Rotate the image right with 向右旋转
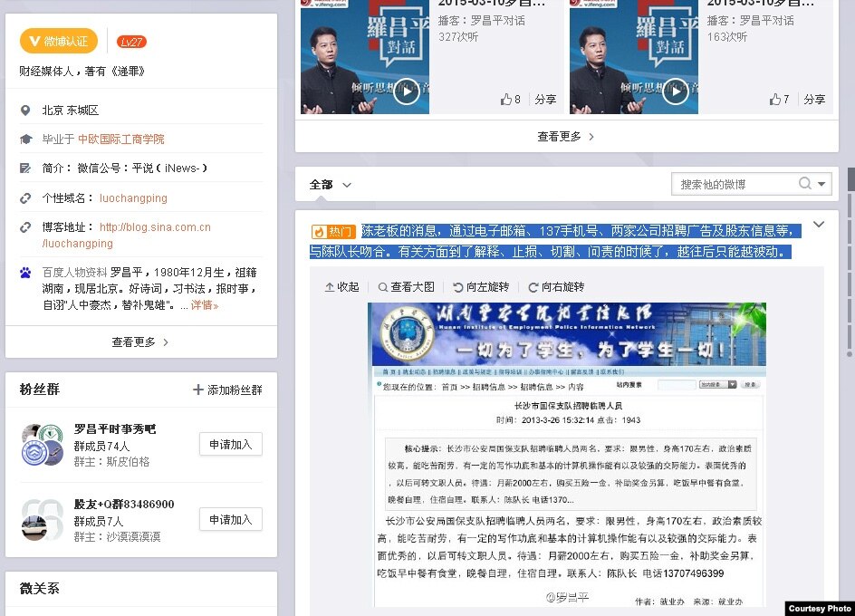The width and height of the screenshot is (855, 616). click(556, 287)
